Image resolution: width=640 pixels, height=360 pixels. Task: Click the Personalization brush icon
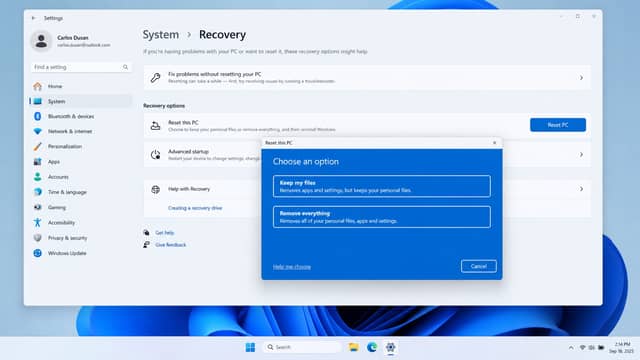pyautogui.click(x=38, y=147)
